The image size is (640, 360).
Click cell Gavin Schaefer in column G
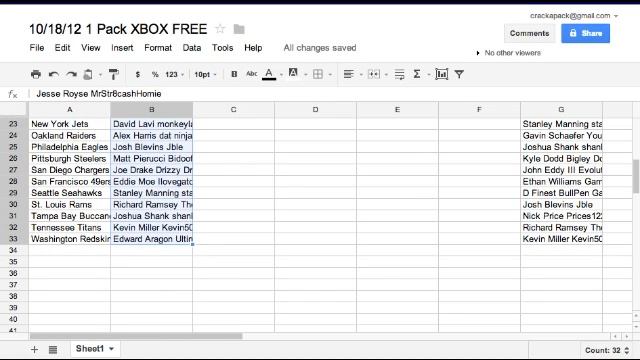(562, 136)
